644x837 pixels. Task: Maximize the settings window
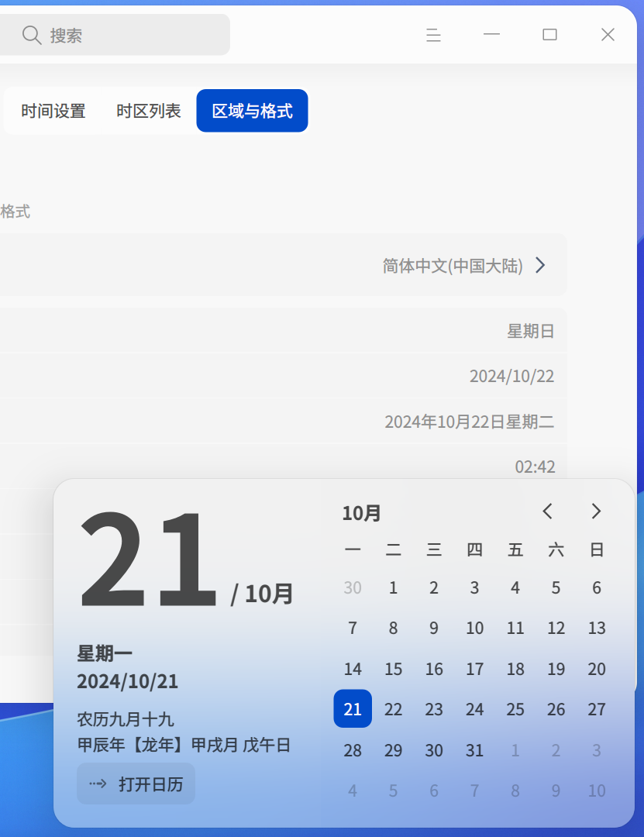click(x=550, y=35)
